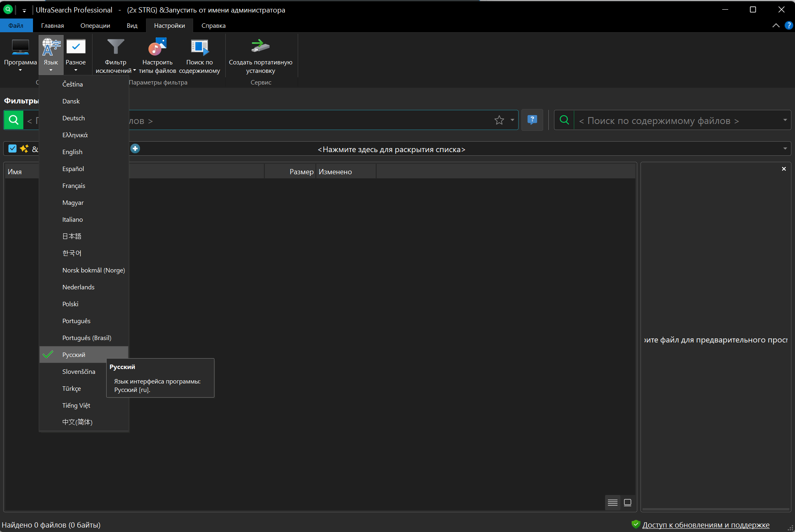Screen dimensions: 795x532
Task: Sort by Размер column header
Action: [290, 171]
